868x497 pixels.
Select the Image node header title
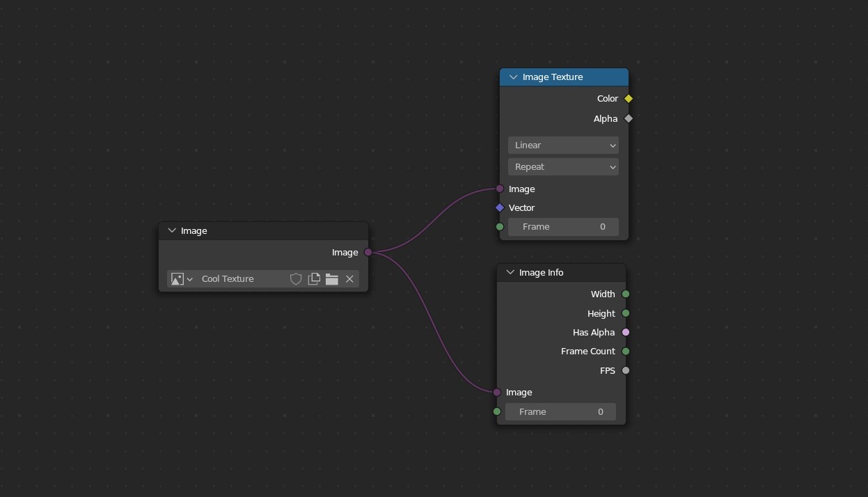click(194, 231)
